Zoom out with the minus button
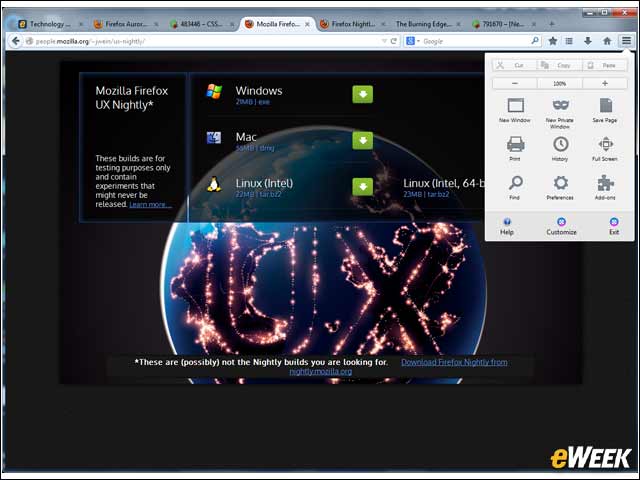This screenshot has height=480, width=640. (x=515, y=83)
